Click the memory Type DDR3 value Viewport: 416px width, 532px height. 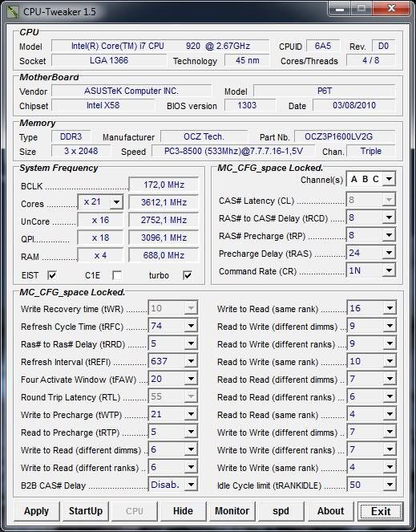click(x=71, y=136)
